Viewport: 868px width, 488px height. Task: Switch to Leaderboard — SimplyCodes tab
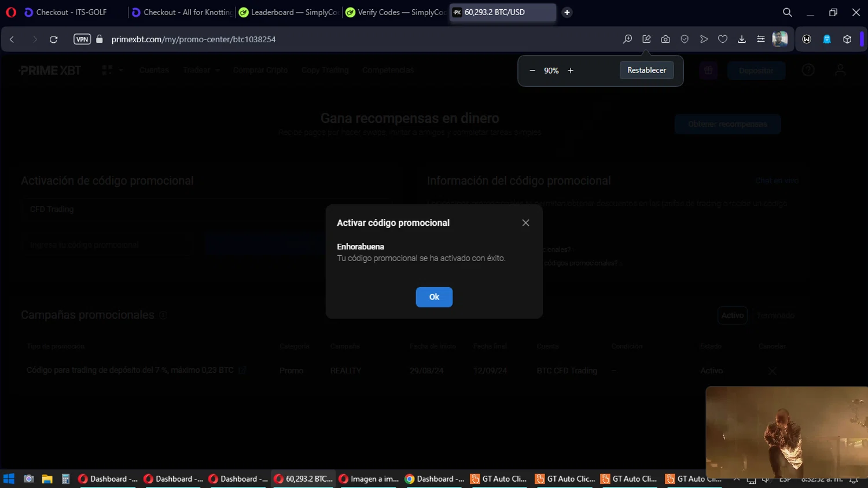click(x=289, y=12)
